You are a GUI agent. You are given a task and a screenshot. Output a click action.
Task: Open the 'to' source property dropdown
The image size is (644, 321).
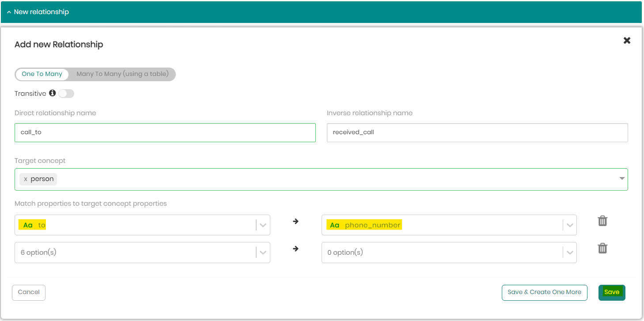point(263,225)
